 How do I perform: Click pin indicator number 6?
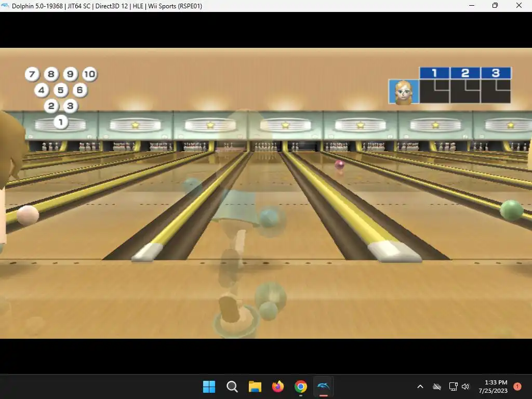click(x=79, y=90)
